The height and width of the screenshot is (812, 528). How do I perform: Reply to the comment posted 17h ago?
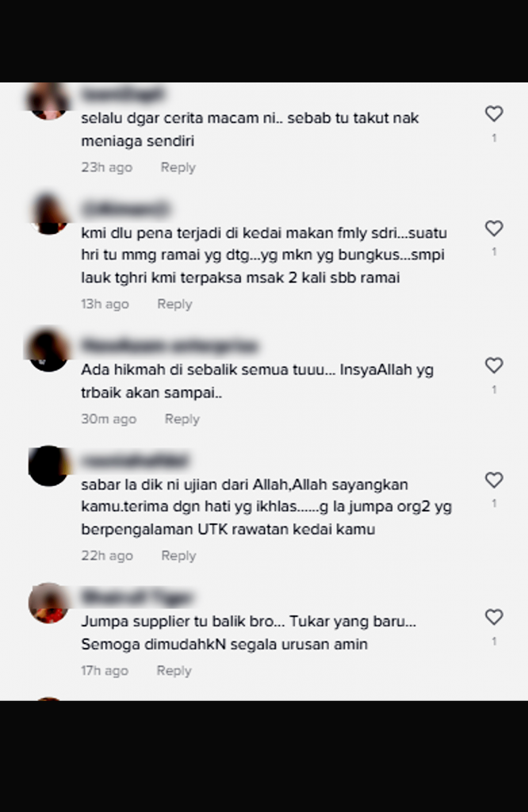(x=174, y=671)
